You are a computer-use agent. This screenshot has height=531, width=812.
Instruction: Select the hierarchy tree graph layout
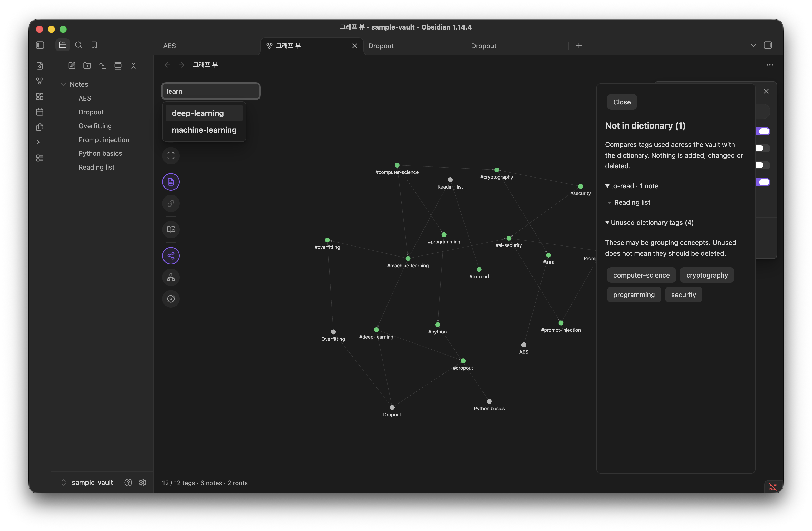coord(171,277)
